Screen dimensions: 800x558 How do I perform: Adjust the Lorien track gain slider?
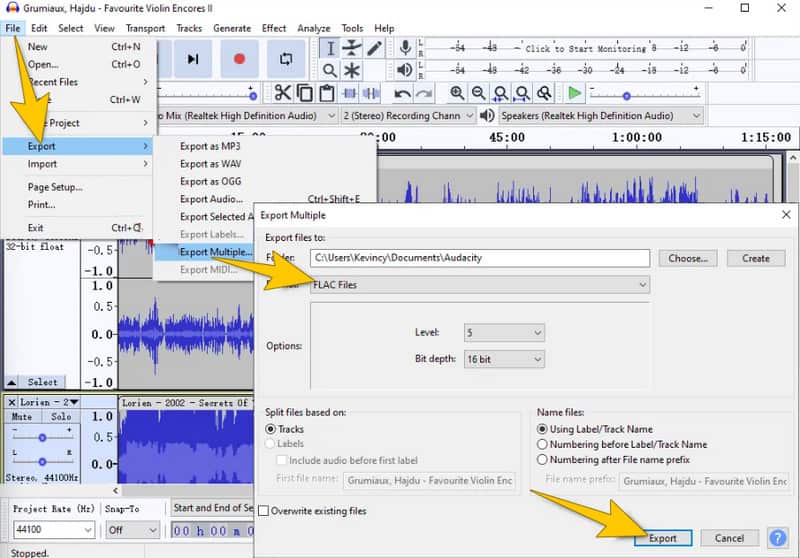(x=42, y=438)
